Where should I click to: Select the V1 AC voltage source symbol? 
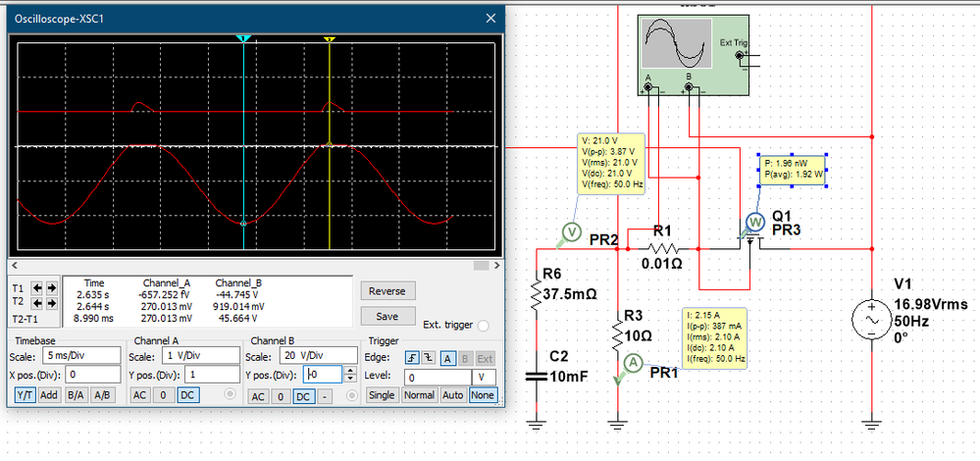click(x=871, y=322)
